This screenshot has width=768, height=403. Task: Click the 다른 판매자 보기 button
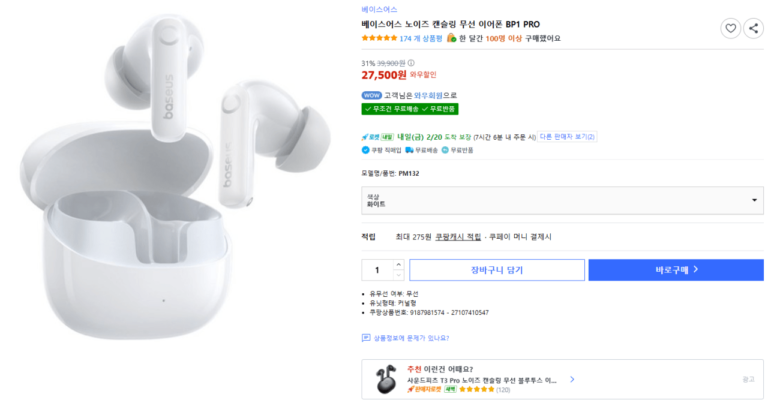click(567, 136)
